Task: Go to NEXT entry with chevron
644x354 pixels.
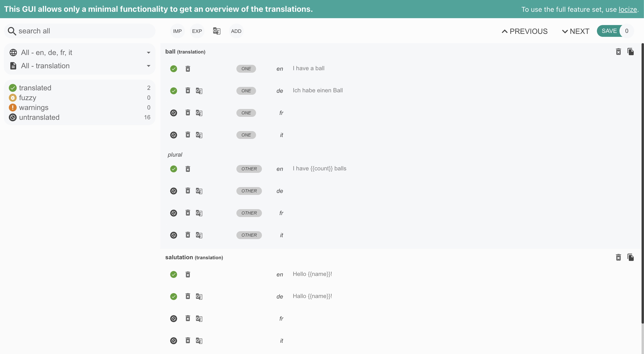Action: [576, 31]
